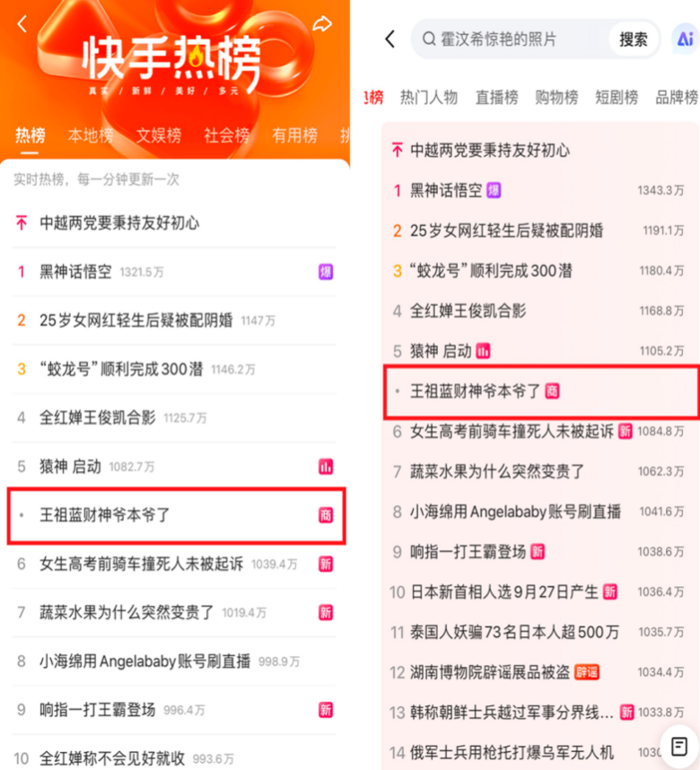700x770 pixels.
Task: Open the Ai assistant icon
Action: coord(686,39)
